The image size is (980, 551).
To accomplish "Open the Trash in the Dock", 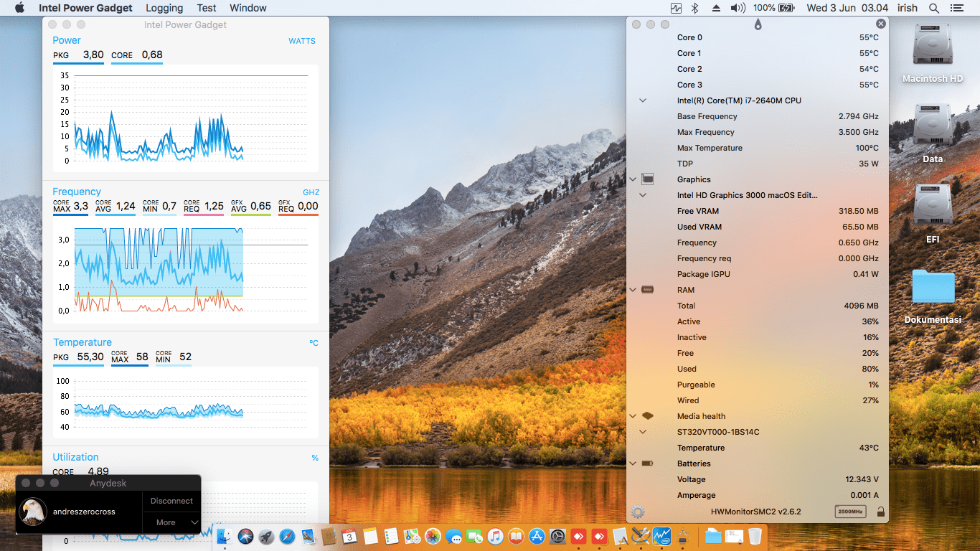I will click(755, 536).
